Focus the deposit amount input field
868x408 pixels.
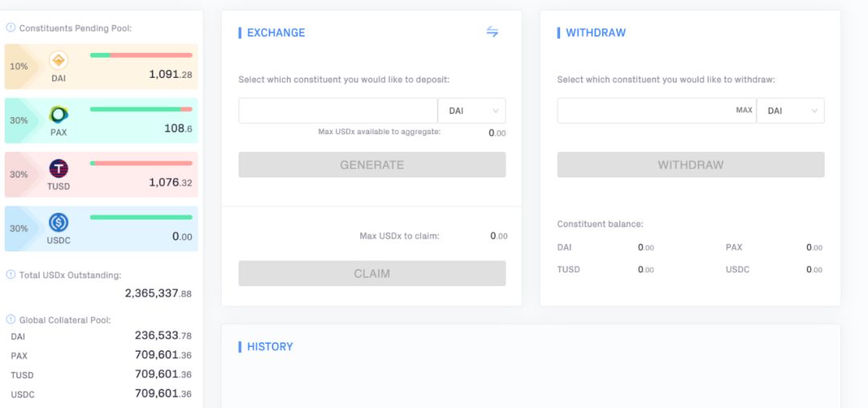338,111
